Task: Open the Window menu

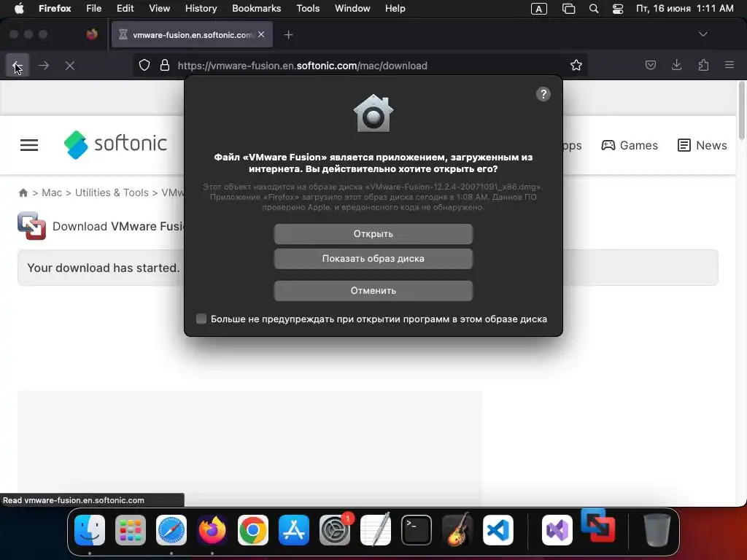Action: (352, 9)
